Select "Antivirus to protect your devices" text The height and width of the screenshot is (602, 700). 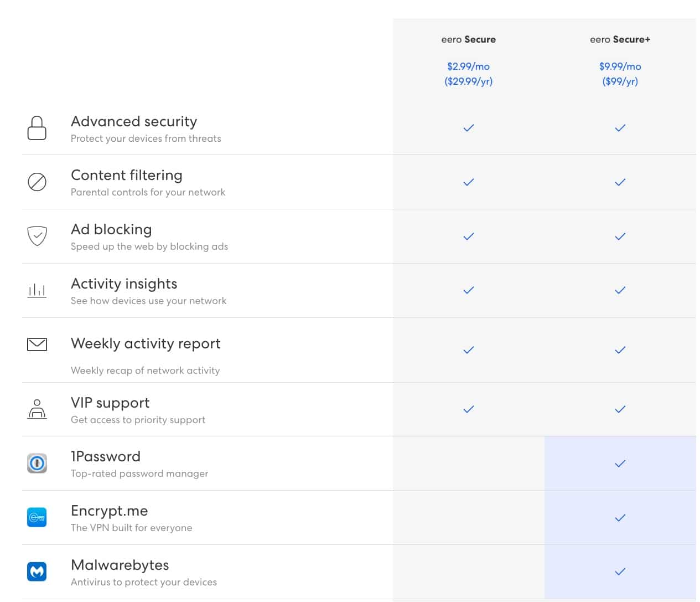pyautogui.click(x=144, y=582)
